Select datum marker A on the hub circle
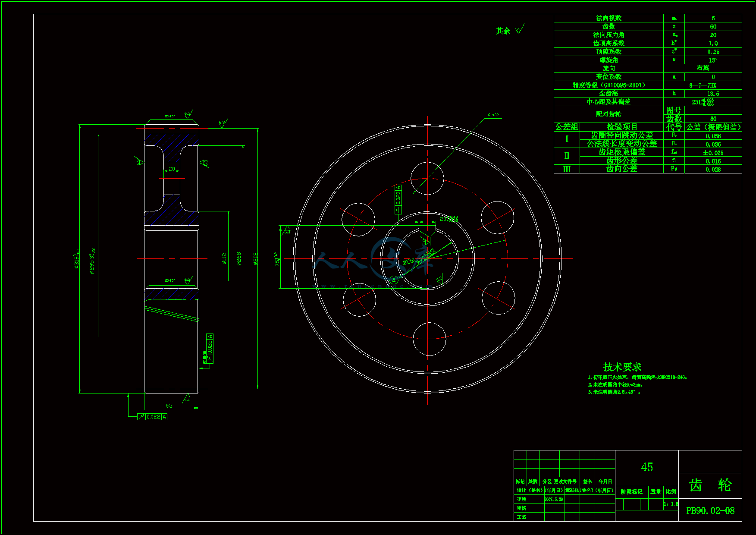Image resolution: width=756 pixels, height=535 pixels. (x=394, y=280)
